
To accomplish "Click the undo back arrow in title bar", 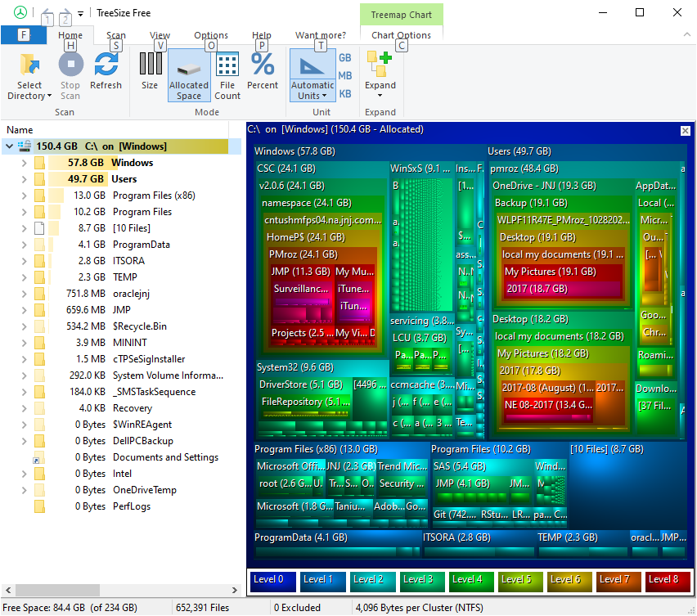I will [47, 12].
